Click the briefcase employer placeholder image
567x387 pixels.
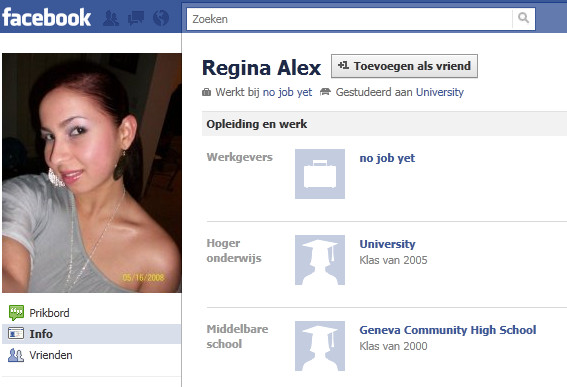(x=320, y=174)
